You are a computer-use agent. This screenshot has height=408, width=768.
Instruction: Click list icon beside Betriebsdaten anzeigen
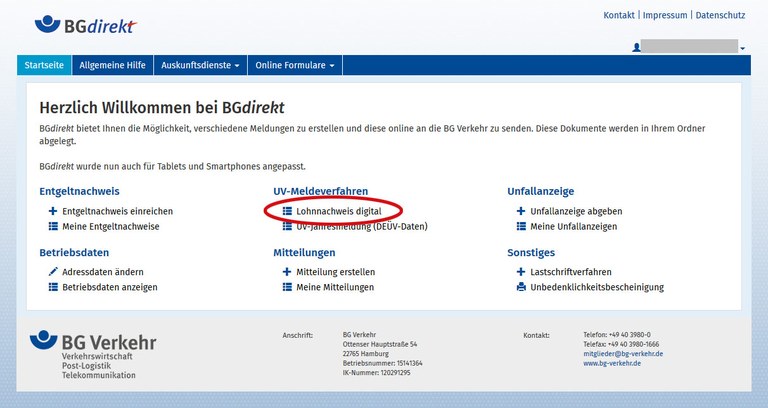coord(53,287)
